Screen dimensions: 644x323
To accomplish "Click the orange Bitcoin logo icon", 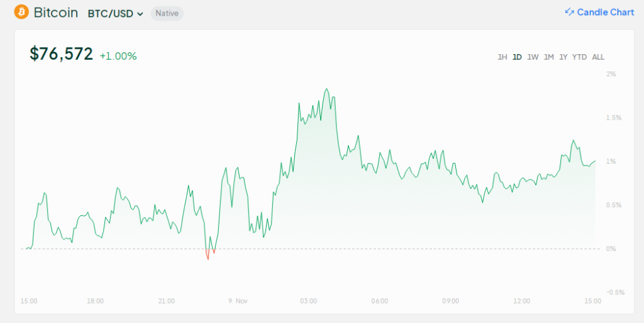I will [21, 12].
